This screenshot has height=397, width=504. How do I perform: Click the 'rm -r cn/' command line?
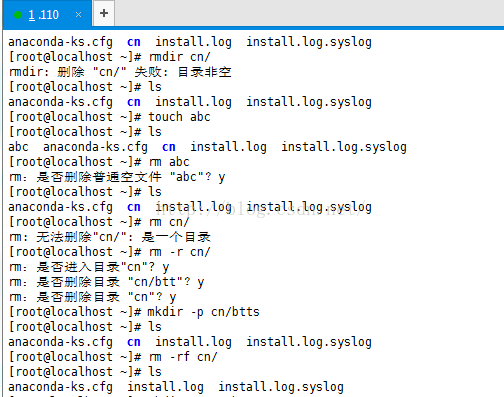coord(109,252)
